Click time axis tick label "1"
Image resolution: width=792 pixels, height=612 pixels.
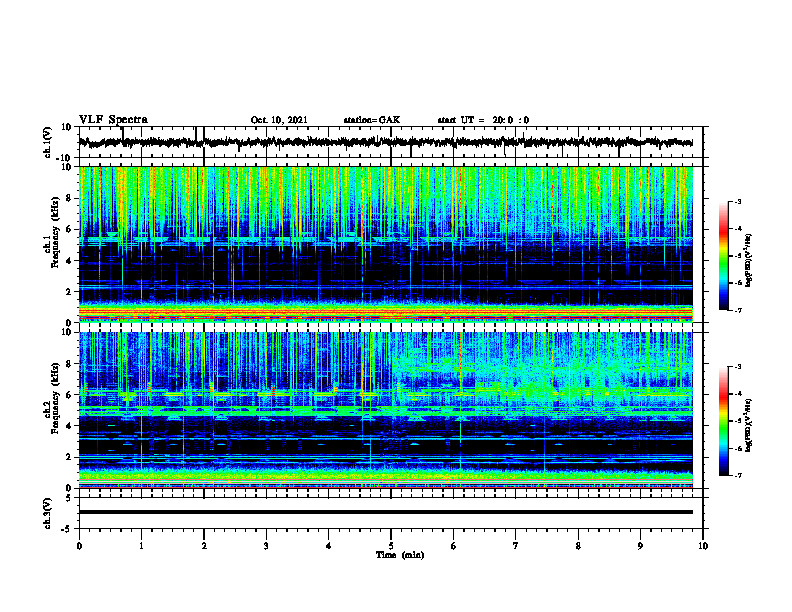click(x=141, y=546)
